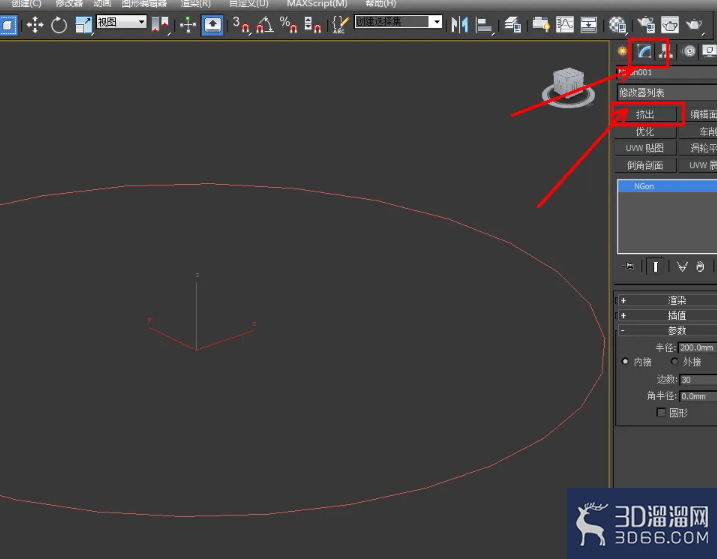Switch to the Display panel tab
Screen dimensions: 717x559
coord(709,51)
